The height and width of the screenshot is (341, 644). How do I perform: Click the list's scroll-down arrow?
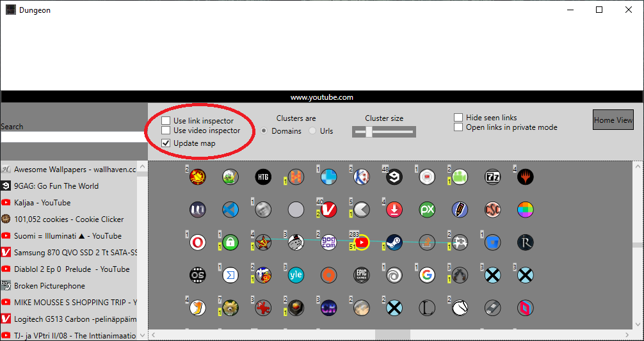(143, 335)
